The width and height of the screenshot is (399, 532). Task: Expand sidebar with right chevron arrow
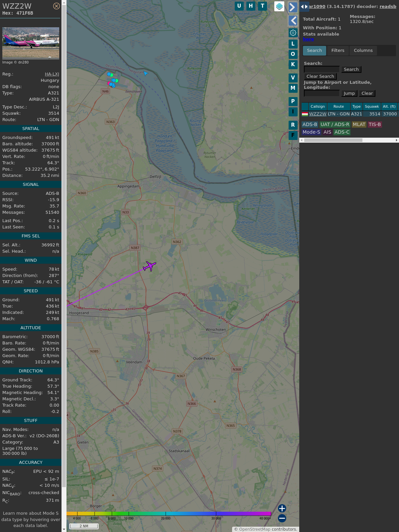coord(293,7)
